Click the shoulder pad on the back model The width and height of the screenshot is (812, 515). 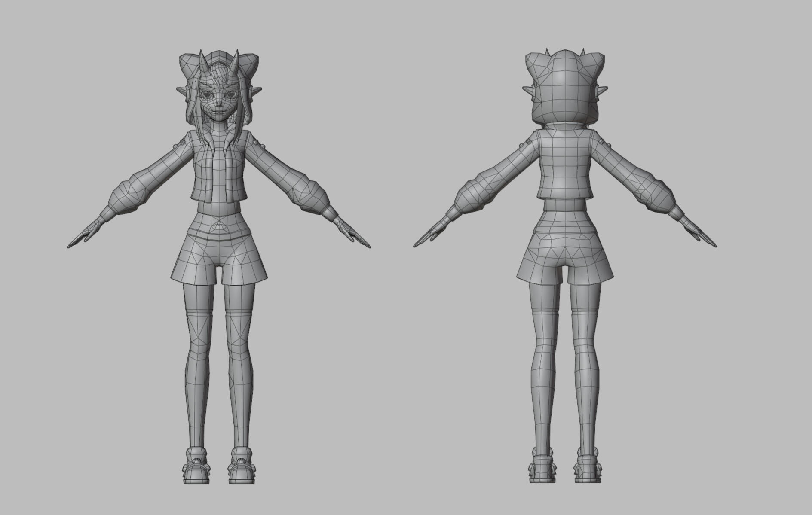point(528,142)
